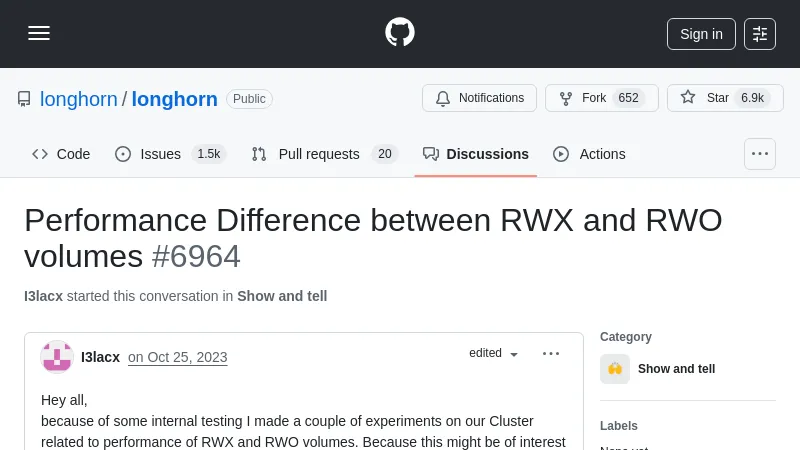Viewport: 800px width, 450px height.
Task: Expand additional repository navigation items
Action: (x=759, y=154)
